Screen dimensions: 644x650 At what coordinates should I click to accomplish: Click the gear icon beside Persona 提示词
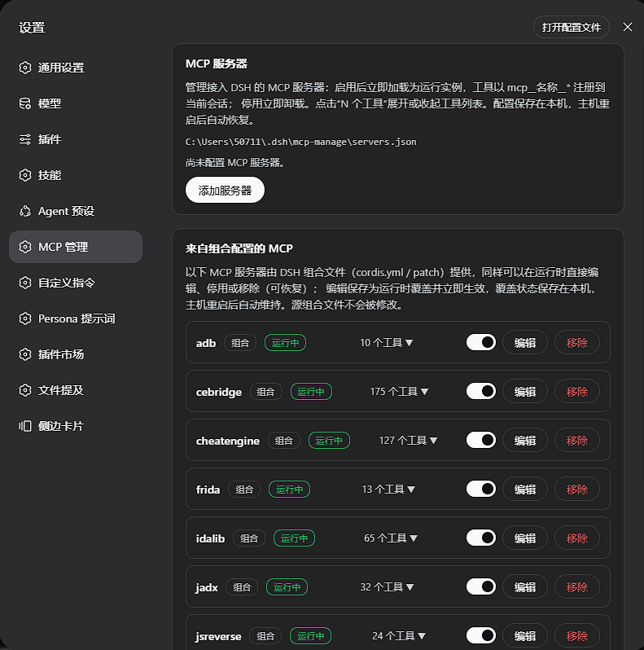point(25,318)
